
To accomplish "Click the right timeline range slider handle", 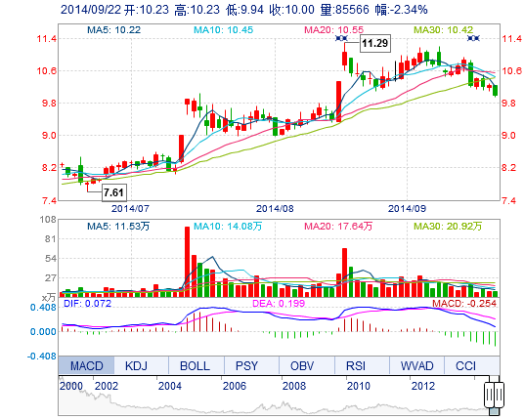I will (x=499, y=395).
